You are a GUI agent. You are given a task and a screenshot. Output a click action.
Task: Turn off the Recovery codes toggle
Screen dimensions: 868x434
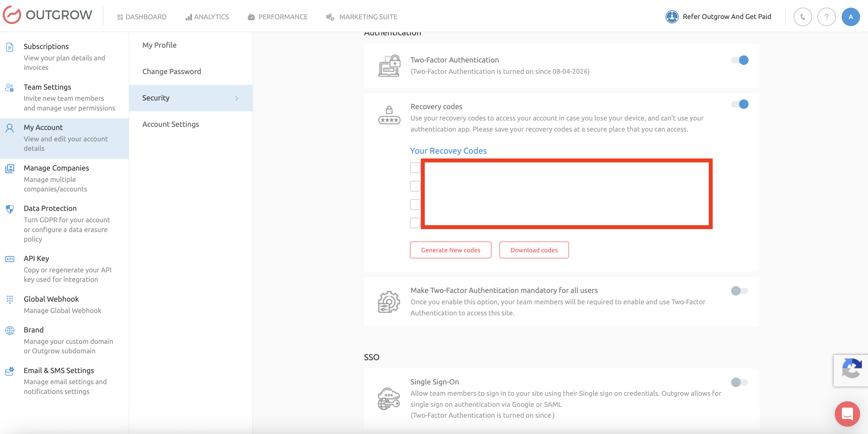[x=740, y=104]
